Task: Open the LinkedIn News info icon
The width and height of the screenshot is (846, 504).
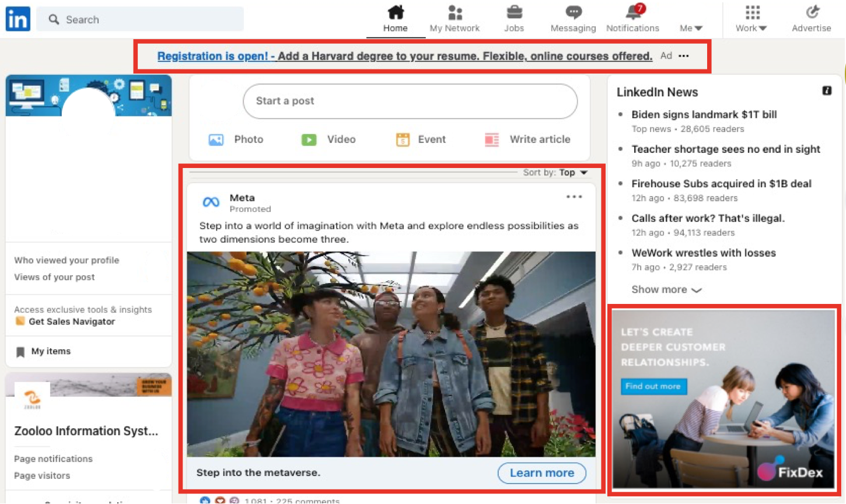Action: point(827,90)
